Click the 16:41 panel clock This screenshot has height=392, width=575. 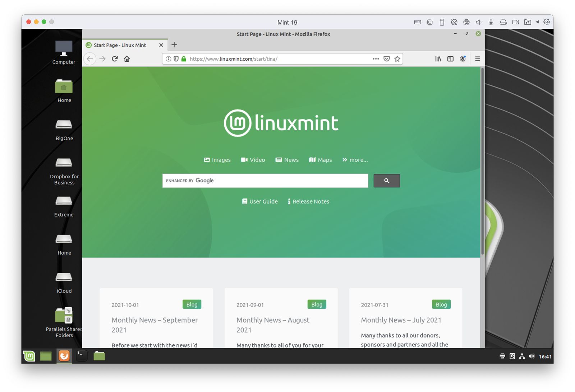545,356
